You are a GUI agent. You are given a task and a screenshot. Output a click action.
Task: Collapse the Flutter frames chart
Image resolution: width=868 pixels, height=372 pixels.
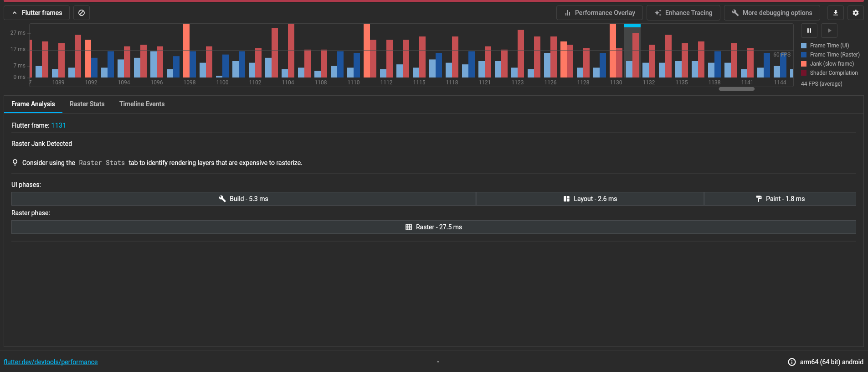pyautogui.click(x=37, y=13)
